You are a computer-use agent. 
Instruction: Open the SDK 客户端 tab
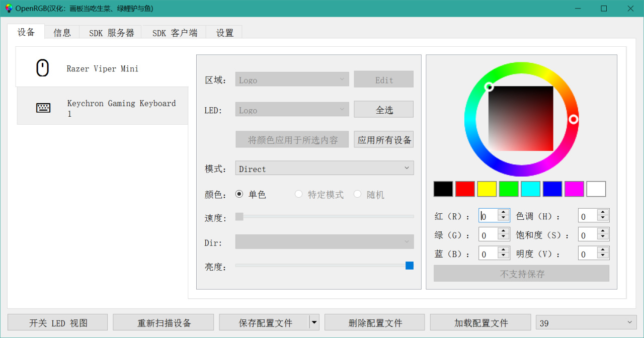[175, 33]
